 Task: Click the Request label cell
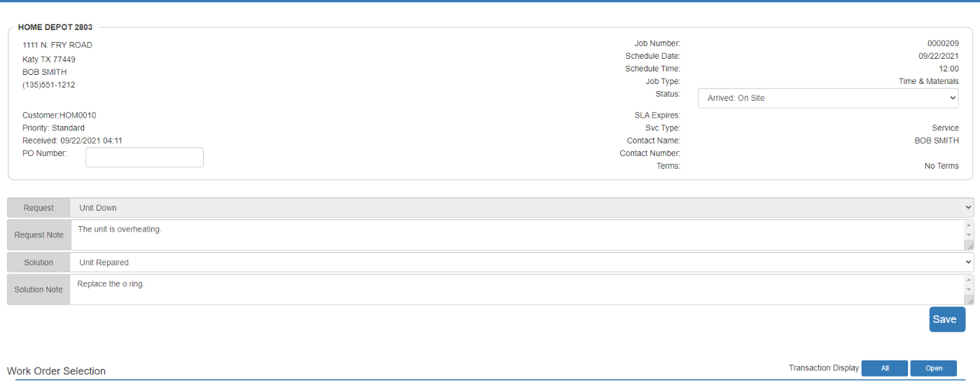[38, 208]
